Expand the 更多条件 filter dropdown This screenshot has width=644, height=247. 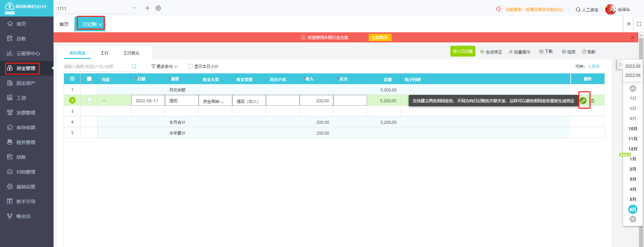[164, 66]
